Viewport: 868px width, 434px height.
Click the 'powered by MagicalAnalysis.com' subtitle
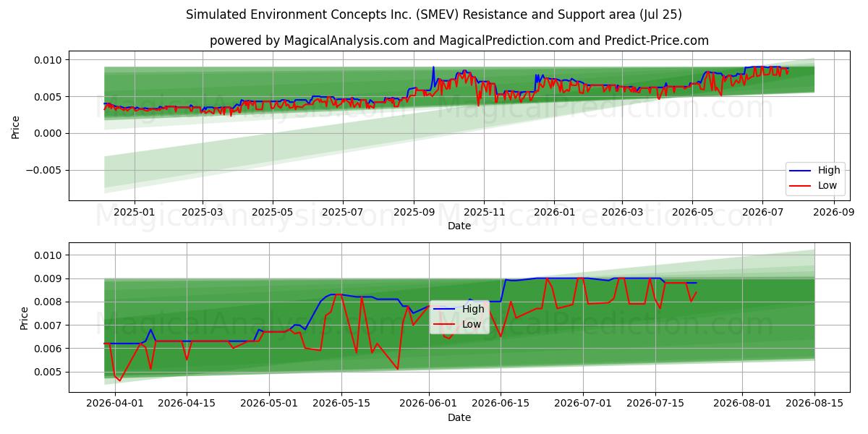(x=459, y=41)
